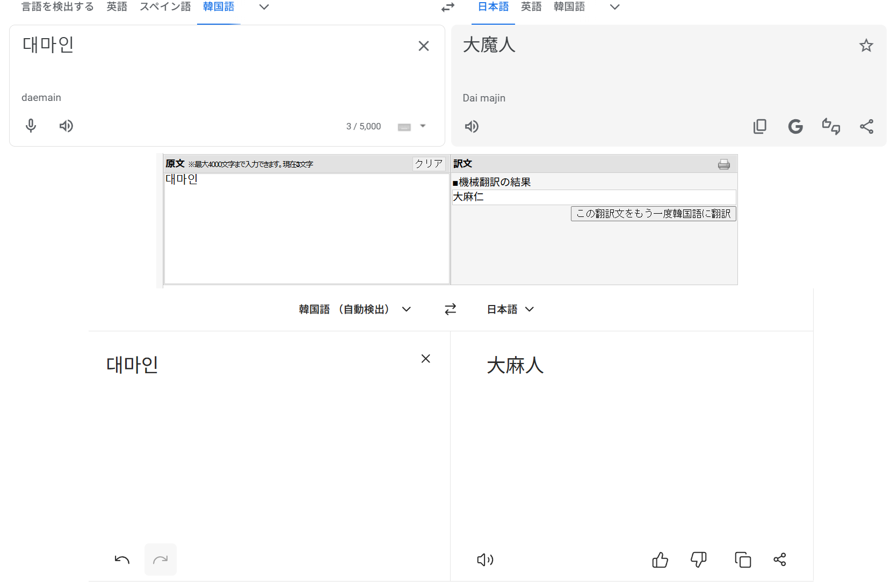
Task: Click the printer icon in 訳文 panel
Action: pos(723,164)
